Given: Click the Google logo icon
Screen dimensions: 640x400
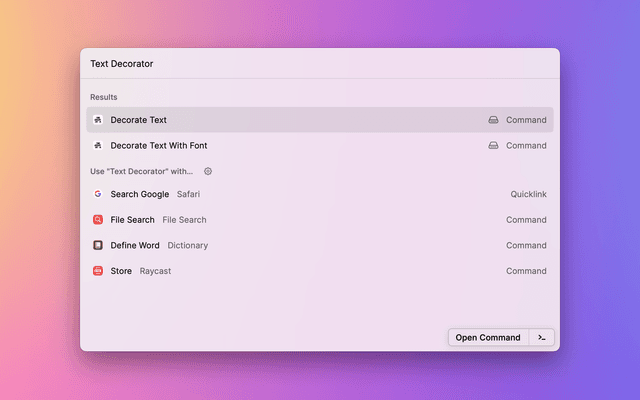Looking at the screenshot, I should click(98, 194).
